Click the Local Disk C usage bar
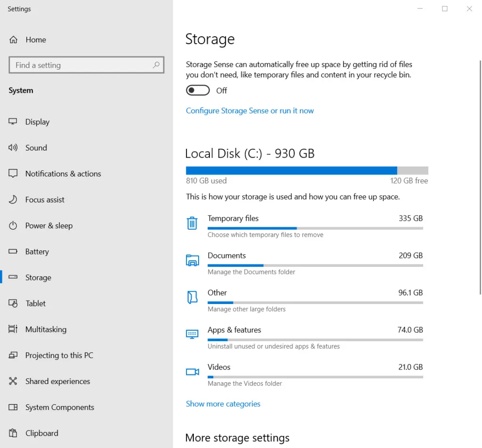The width and height of the screenshot is (482, 448). (x=307, y=170)
